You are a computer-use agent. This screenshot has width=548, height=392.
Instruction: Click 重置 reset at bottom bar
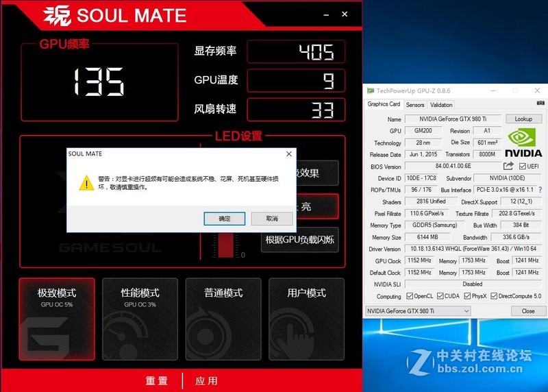[157, 380]
